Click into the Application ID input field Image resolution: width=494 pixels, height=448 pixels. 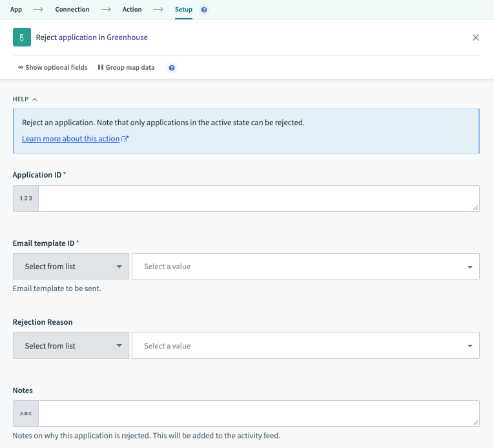point(258,198)
